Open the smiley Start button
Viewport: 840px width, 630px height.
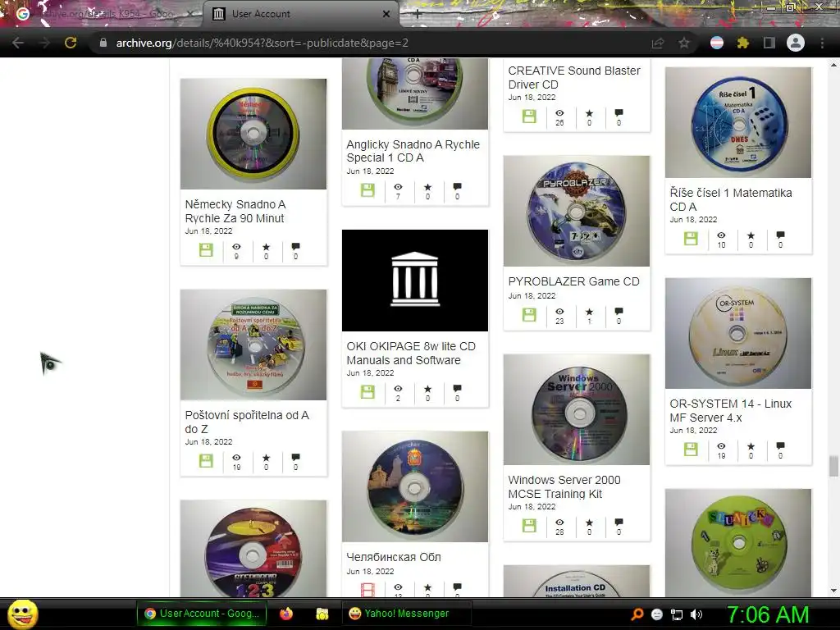(x=22, y=614)
